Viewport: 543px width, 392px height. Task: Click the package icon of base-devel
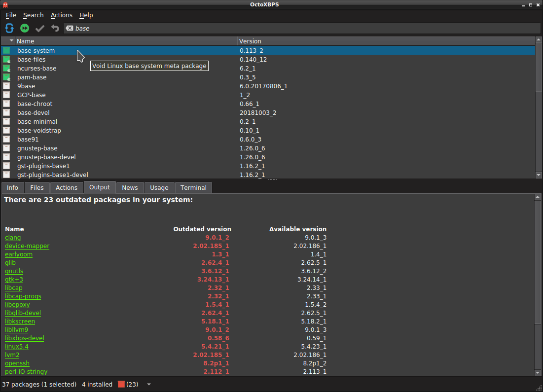click(x=6, y=112)
